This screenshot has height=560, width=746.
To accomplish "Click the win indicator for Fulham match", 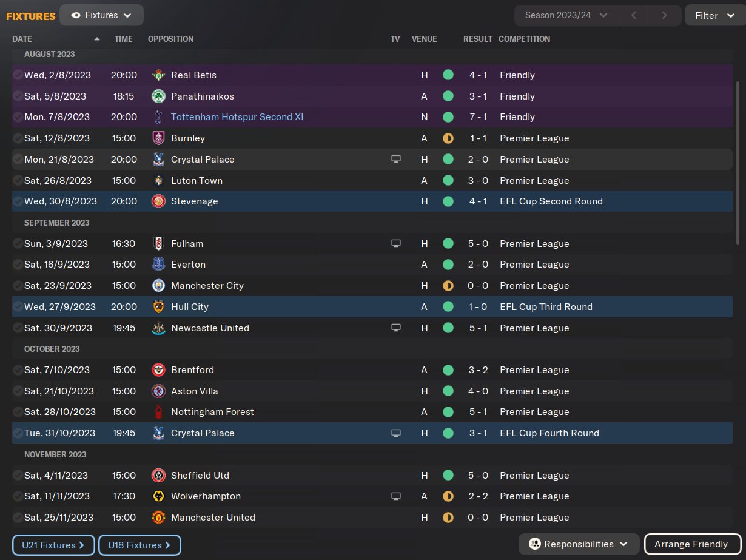I will tap(448, 244).
